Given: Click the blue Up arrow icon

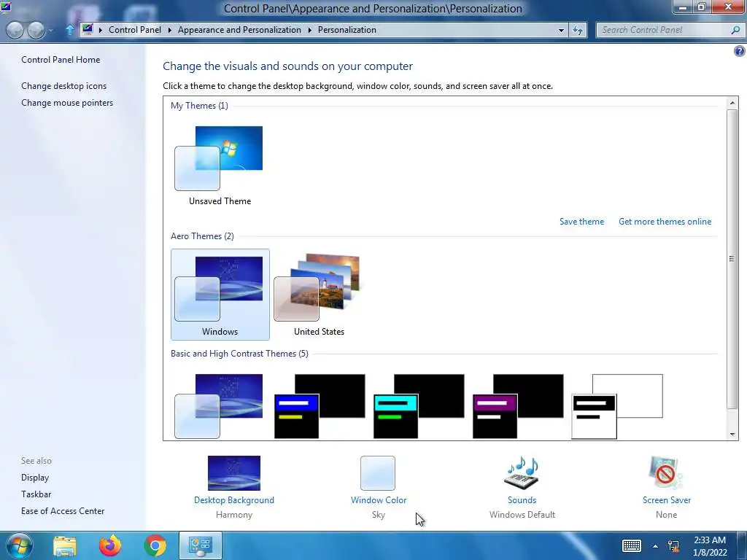Looking at the screenshot, I should click(69, 30).
